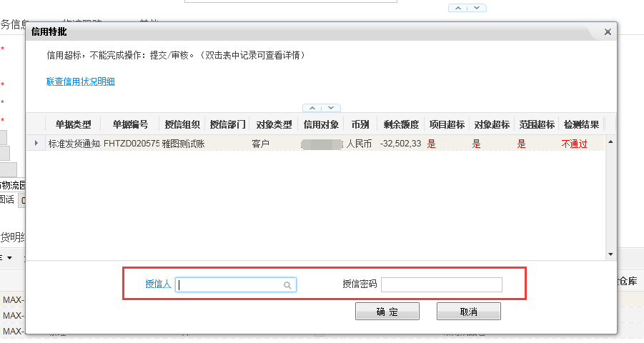644x343 pixels.
Task: Focus the 授信人 input field
Action: coord(229,285)
